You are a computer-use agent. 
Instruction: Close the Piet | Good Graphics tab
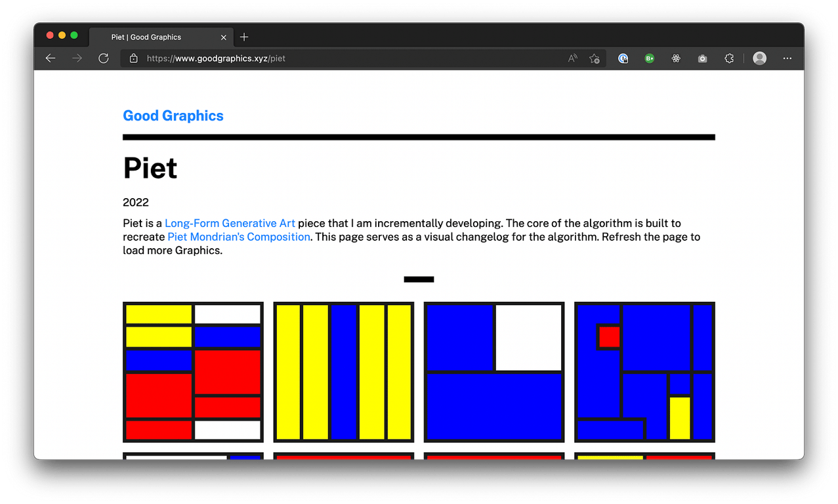(224, 37)
